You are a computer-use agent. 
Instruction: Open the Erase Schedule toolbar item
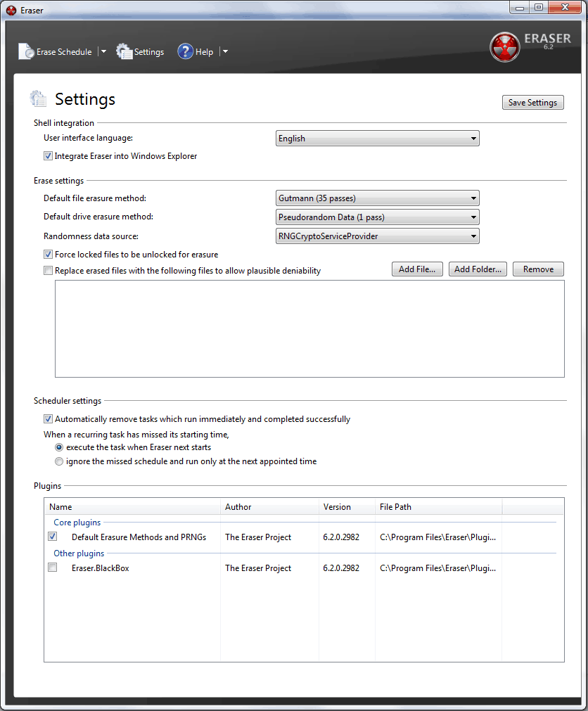pos(56,52)
